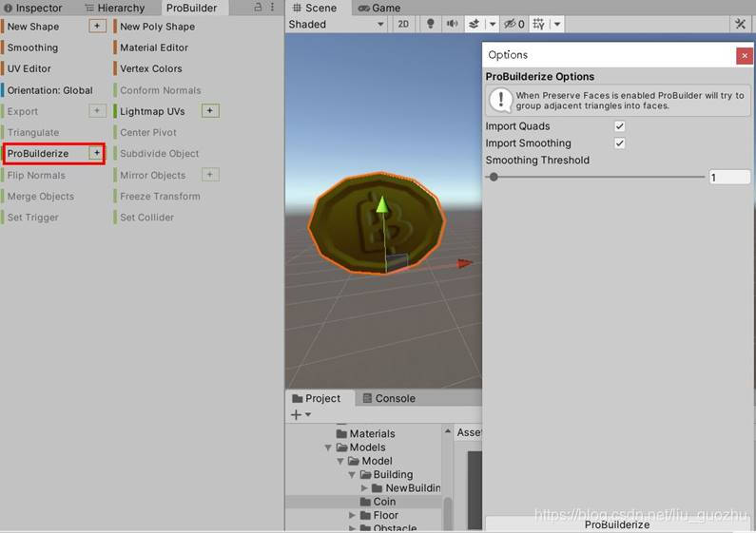Toggle scene grid snapping icon
756x533 pixels.
pos(538,24)
